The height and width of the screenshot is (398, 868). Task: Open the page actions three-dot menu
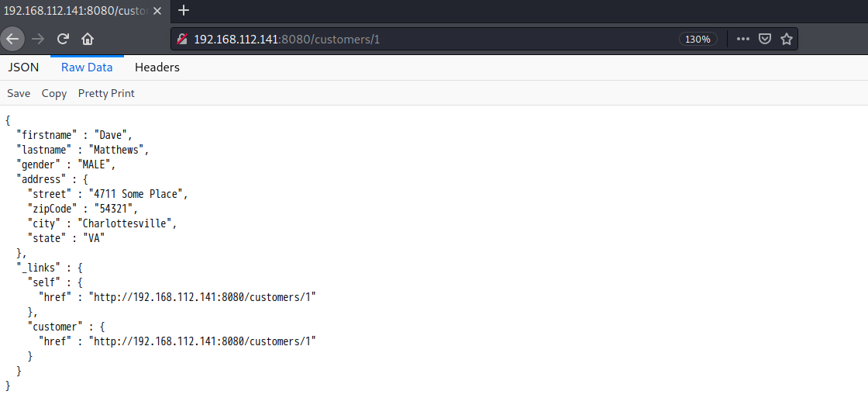point(743,39)
